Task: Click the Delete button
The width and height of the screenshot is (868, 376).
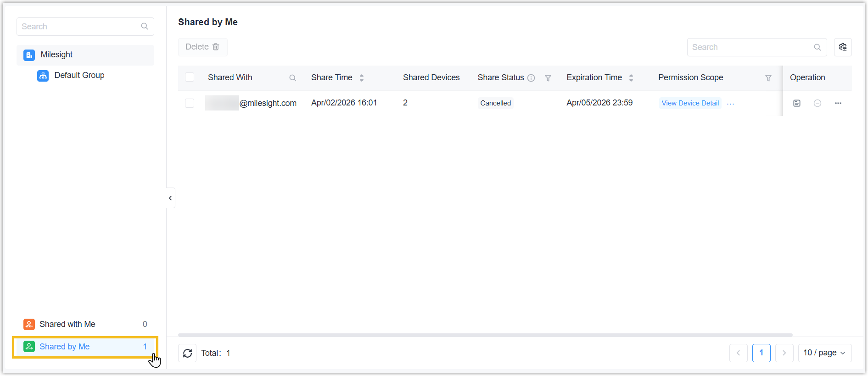Action: pos(202,47)
